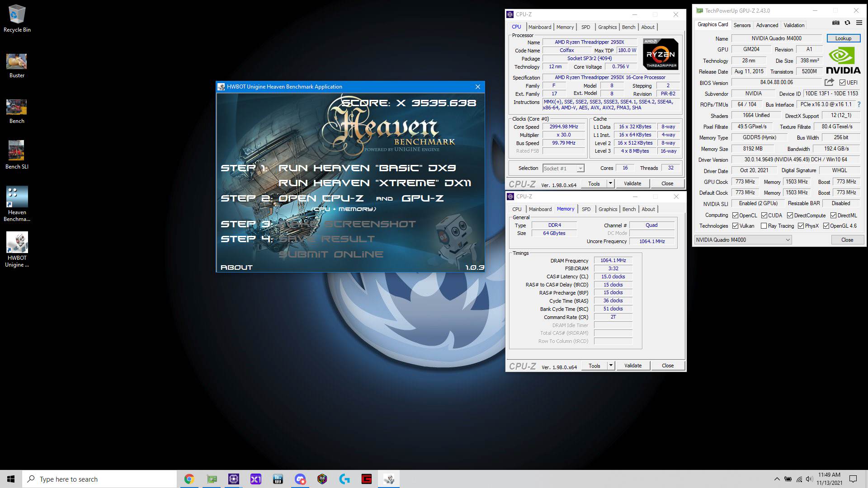Viewport: 868px width, 488px height.
Task: Refresh GPU-Z data with the refresh icon
Action: point(847,23)
